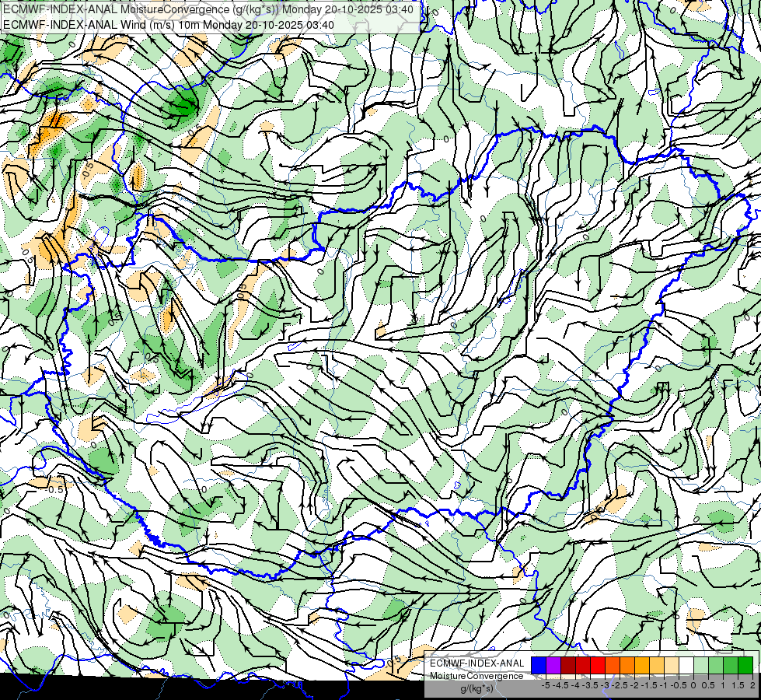
Task: Click the darkest green swatch before 2
Action: click(745, 665)
